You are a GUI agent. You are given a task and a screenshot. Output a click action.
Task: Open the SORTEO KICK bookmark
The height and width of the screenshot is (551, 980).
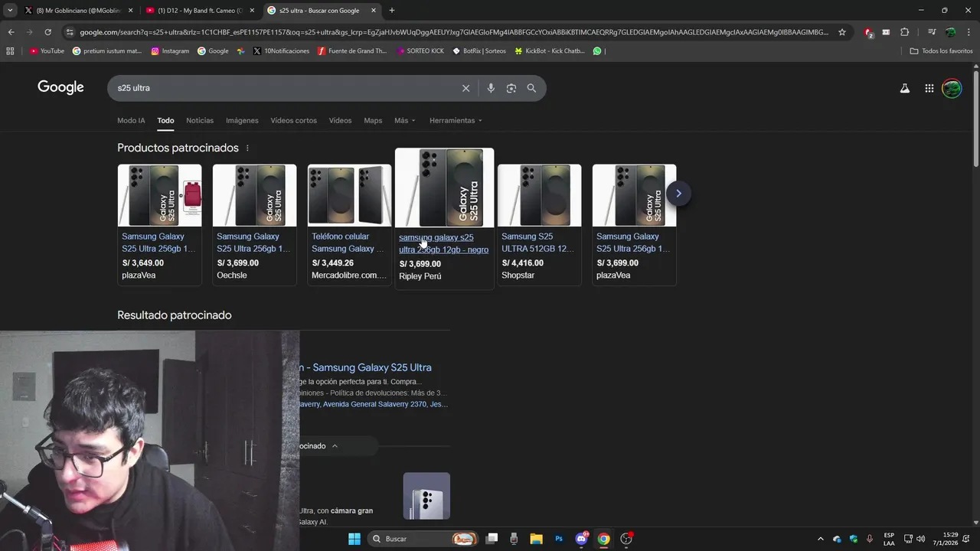pyautogui.click(x=420, y=51)
